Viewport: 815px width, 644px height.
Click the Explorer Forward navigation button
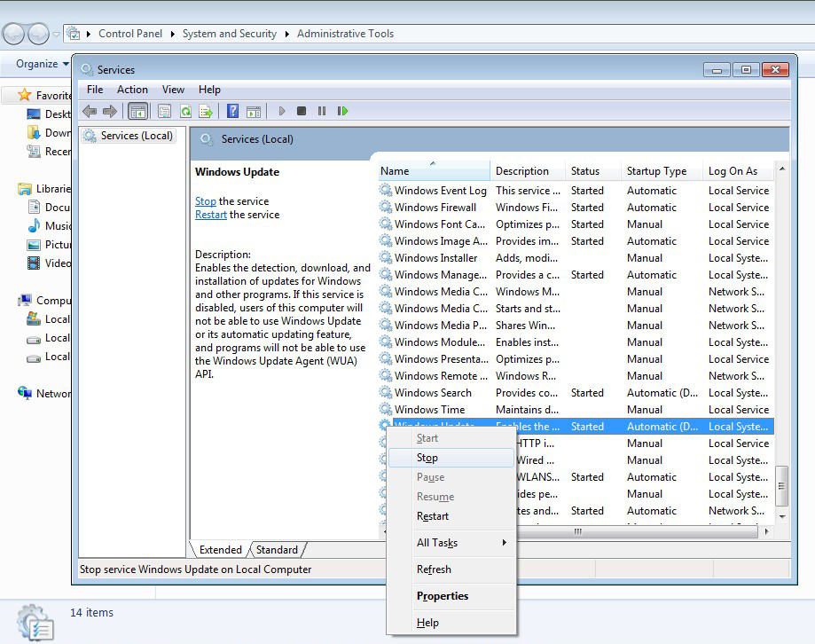(x=38, y=35)
